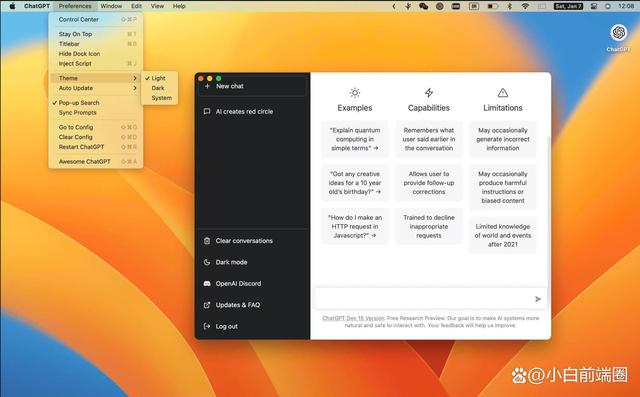Open the View menu
Screen dimensions: 640x397
pos(157,6)
